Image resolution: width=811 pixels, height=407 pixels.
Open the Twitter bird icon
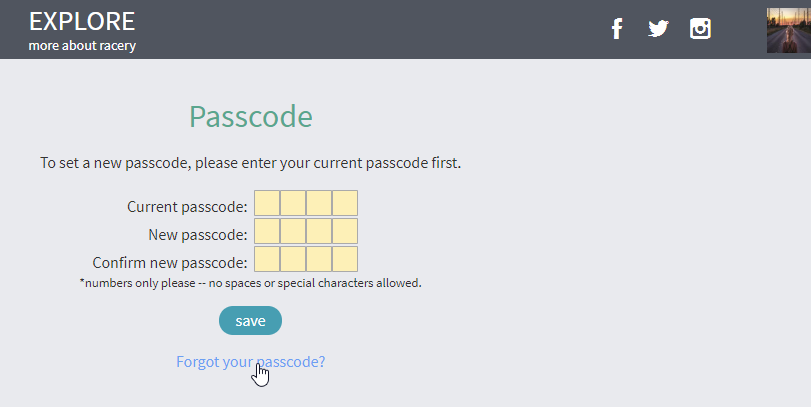tap(658, 28)
